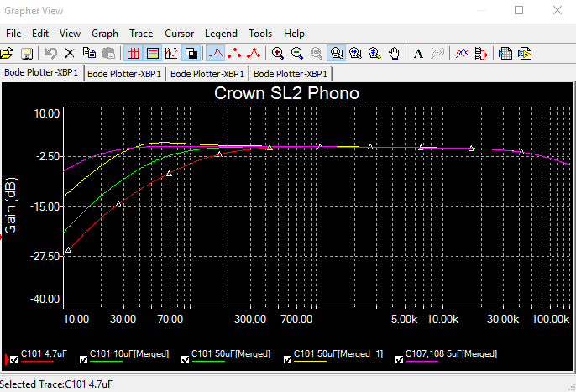Uncheck the C101 4.7uF trace checkbox
Image resolution: width=576 pixels, height=392 pixels.
point(14,359)
